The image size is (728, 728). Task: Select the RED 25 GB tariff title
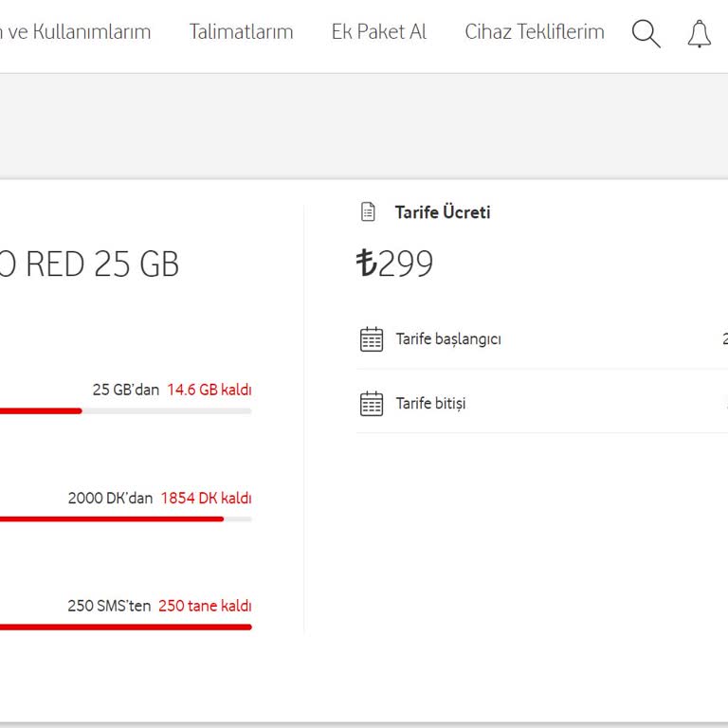89,264
